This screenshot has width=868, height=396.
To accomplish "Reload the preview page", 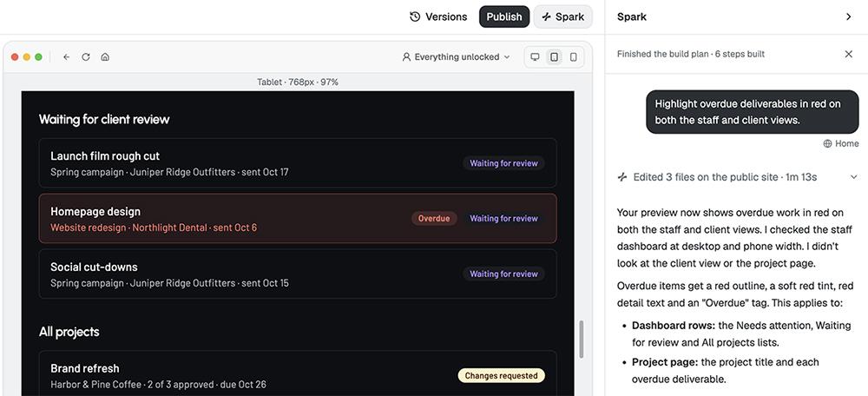I will coord(86,57).
